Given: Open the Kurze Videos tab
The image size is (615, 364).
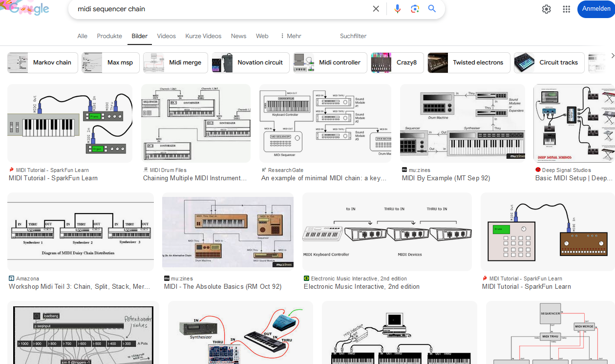Looking at the screenshot, I should point(203,36).
